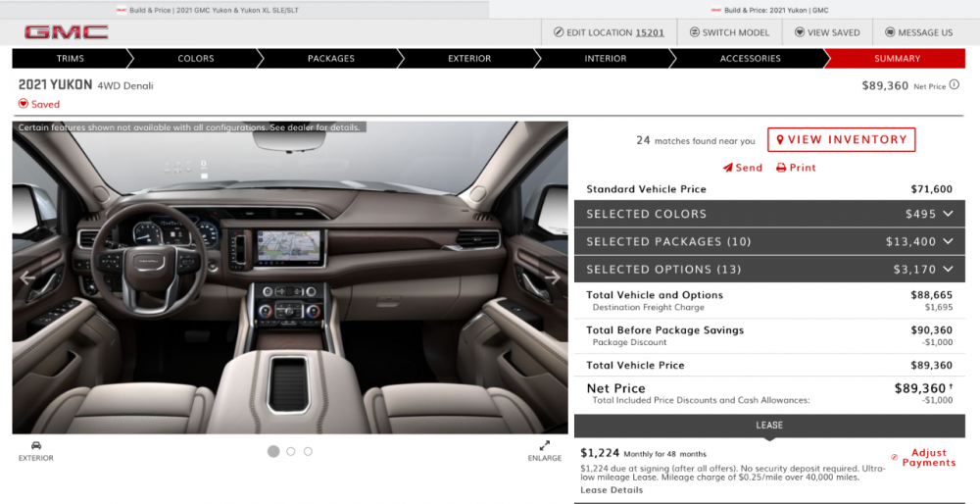The width and height of the screenshot is (980, 504).
Task: Go to the Trims step
Action: pos(70,59)
